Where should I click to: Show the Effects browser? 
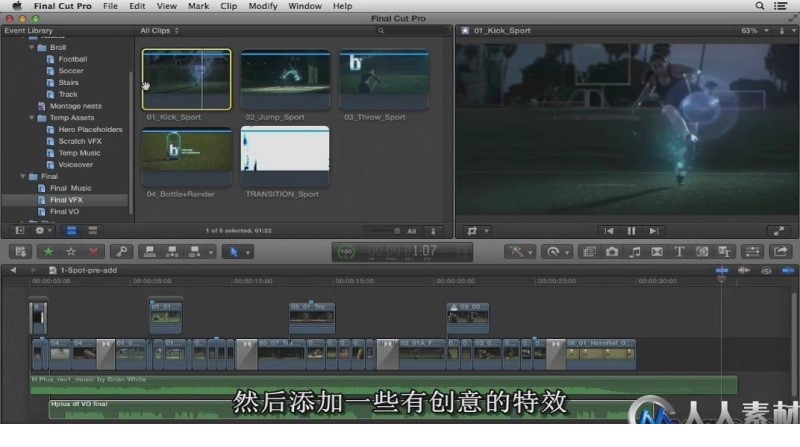589,252
